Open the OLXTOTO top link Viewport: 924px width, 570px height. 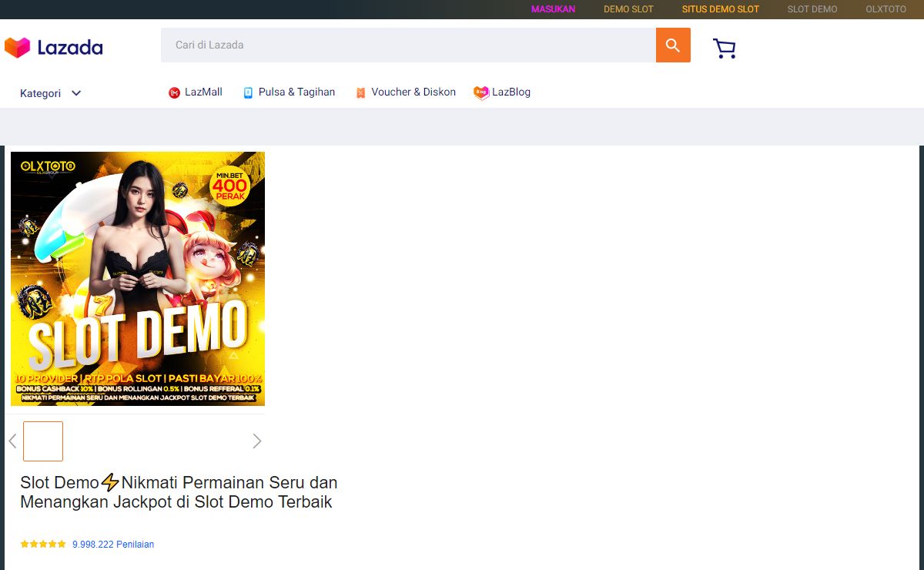coord(885,9)
